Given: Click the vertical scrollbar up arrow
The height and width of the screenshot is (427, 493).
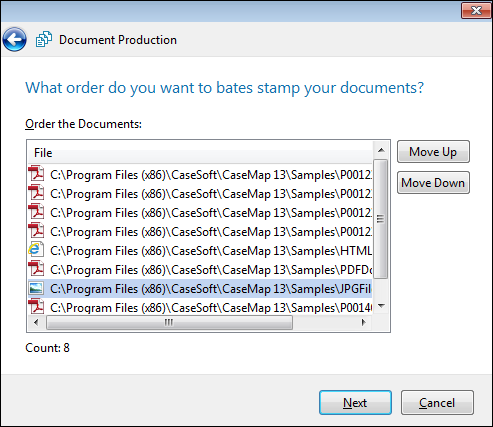Looking at the screenshot, I should coord(381,150).
